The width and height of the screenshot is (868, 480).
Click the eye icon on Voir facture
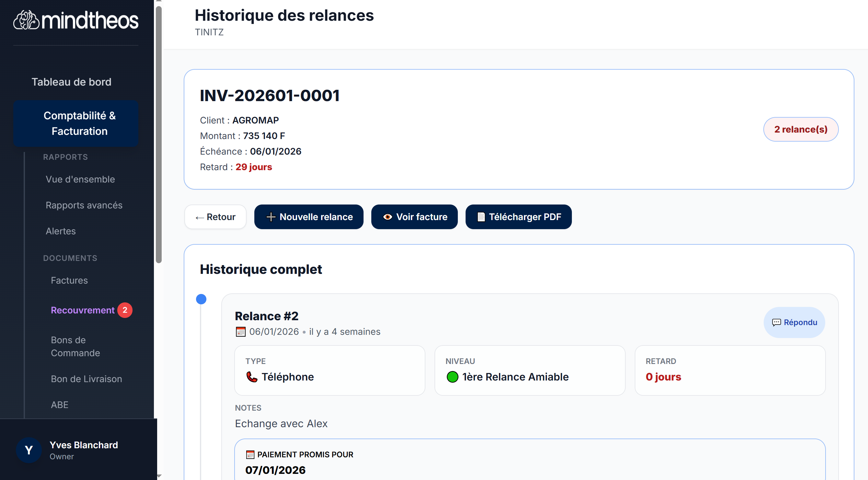tap(388, 217)
